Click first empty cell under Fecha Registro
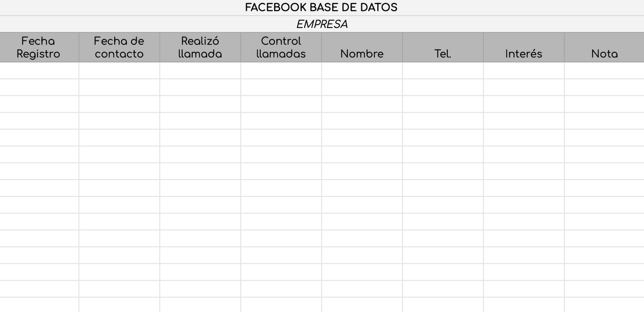 coord(39,70)
